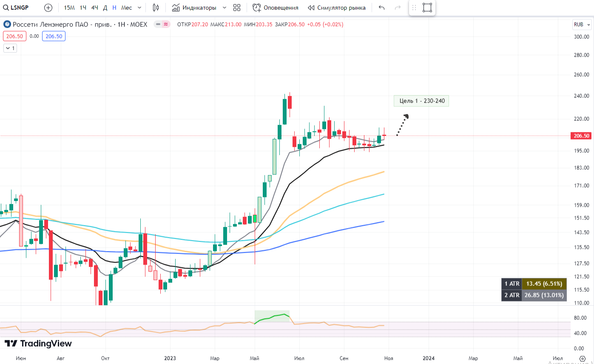Click the compare or add symbol plus icon
This screenshot has width=594, height=364.
(48, 8)
